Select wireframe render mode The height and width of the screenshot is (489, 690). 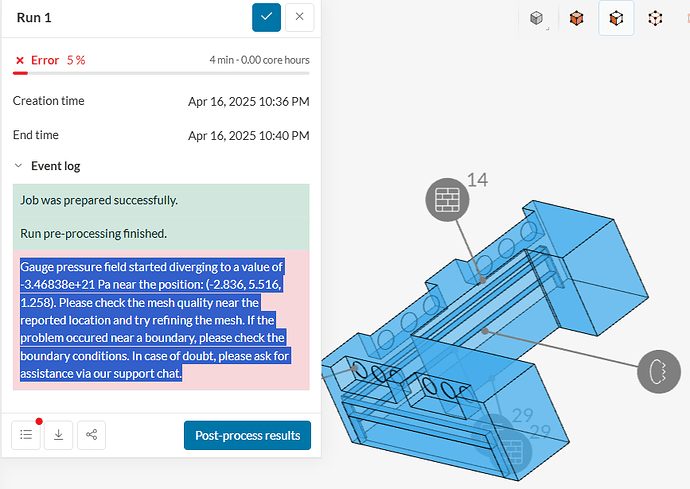click(x=655, y=18)
